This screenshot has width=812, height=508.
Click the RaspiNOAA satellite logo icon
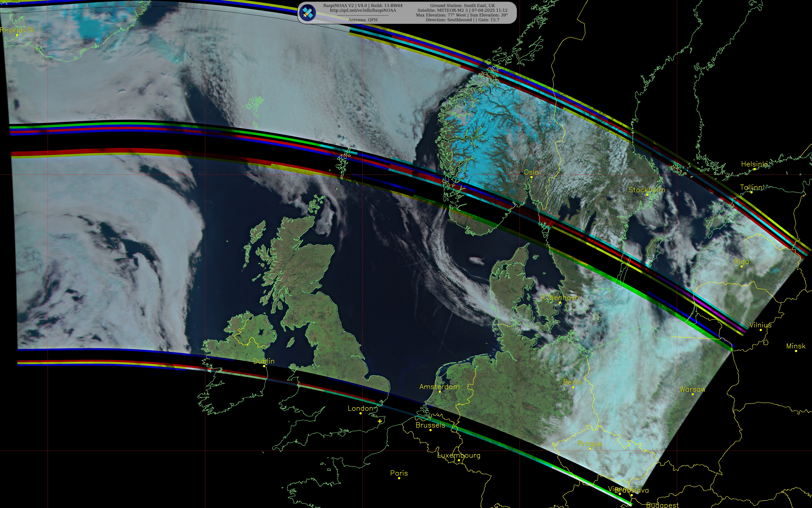pyautogui.click(x=307, y=13)
